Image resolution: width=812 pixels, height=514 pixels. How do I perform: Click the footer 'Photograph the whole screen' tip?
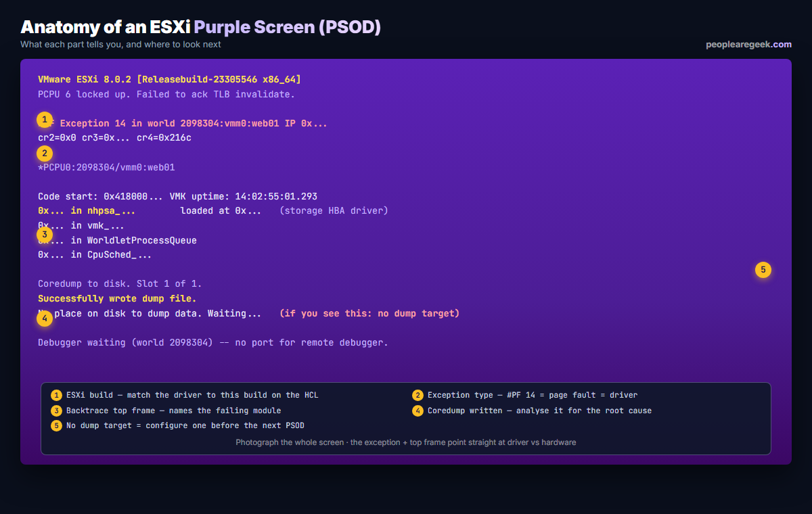[406, 442]
